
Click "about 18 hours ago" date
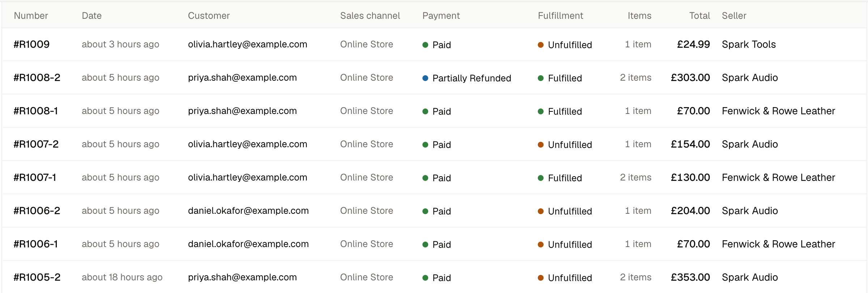tap(122, 277)
